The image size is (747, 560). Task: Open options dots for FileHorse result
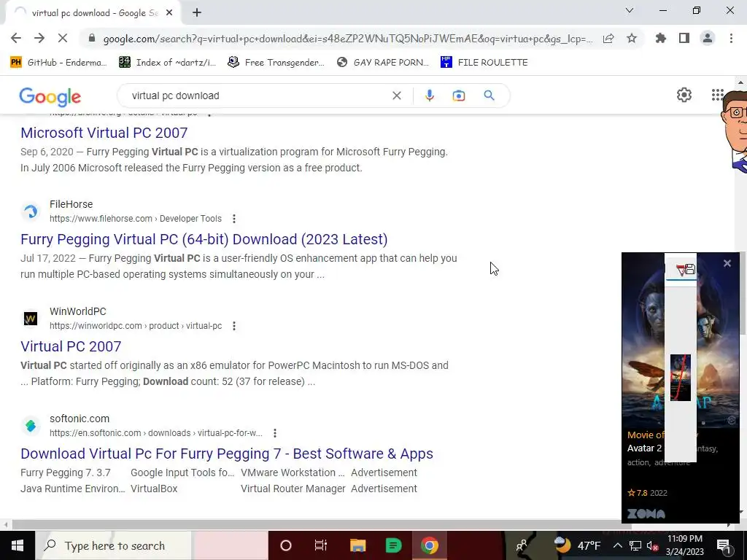(x=234, y=219)
